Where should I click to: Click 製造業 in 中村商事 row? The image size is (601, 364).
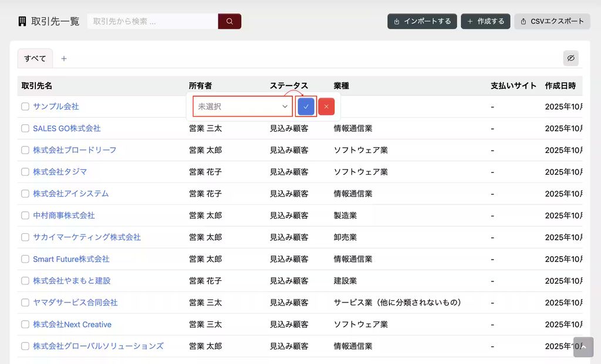tap(345, 216)
